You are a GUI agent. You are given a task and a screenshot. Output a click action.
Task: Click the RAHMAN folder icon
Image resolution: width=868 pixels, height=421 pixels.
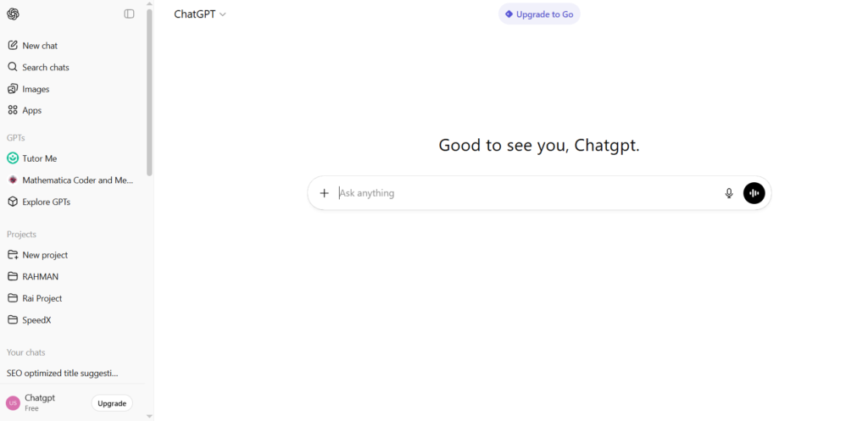pyautogui.click(x=13, y=277)
